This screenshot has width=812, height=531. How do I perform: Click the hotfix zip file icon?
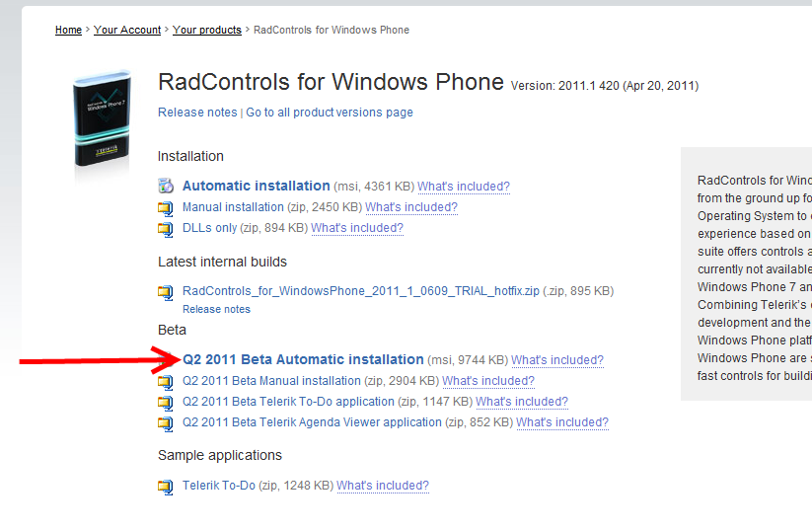click(166, 292)
